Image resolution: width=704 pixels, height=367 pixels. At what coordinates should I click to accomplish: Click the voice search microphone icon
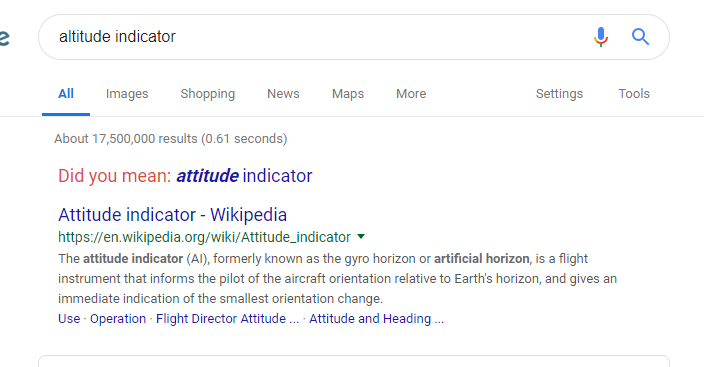[601, 37]
